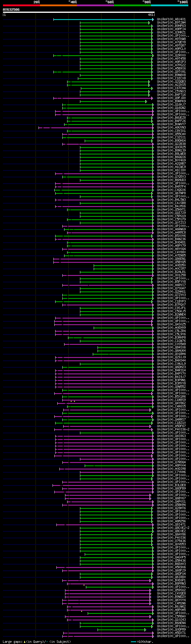The width and height of the screenshot is (191, 644).
Task: Click the purple alignment bar for UniRef100_Q9FJD0
Action: 103,98
